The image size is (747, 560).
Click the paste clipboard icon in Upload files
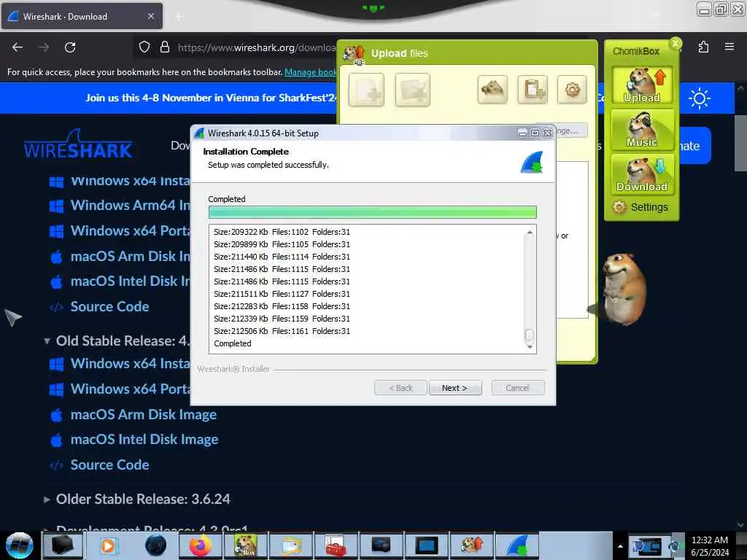[x=532, y=89]
